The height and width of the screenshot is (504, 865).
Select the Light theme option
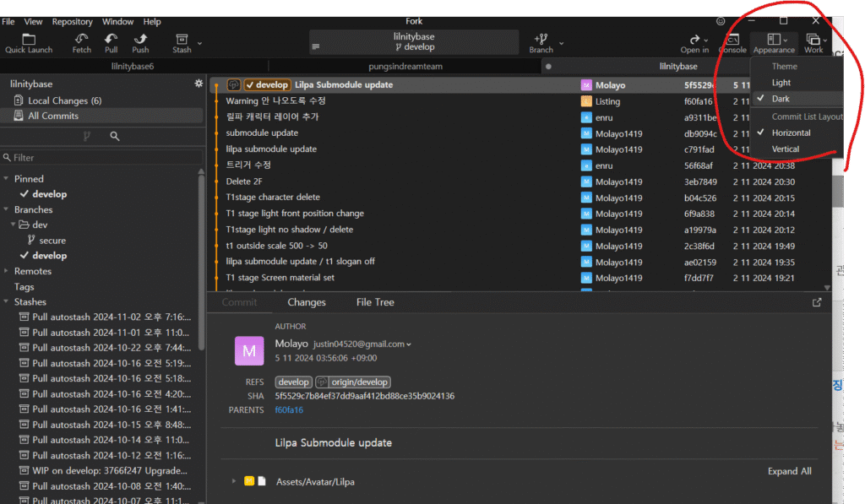[x=781, y=83]
